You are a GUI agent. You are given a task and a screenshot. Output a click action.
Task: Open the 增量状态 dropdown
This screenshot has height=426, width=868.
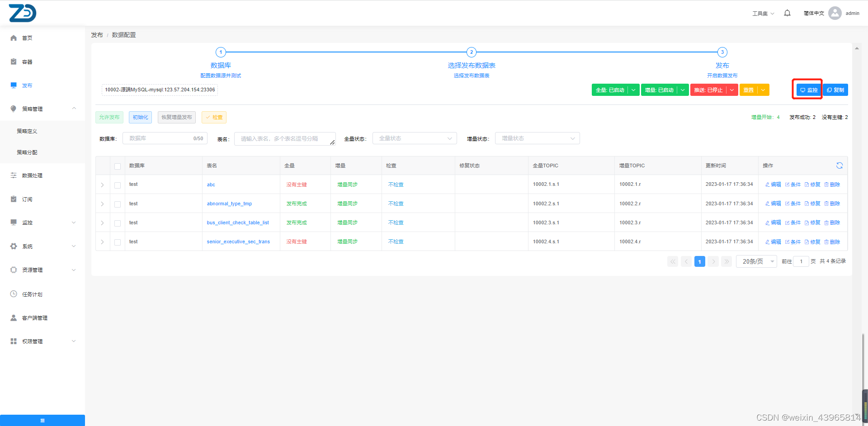537,138
